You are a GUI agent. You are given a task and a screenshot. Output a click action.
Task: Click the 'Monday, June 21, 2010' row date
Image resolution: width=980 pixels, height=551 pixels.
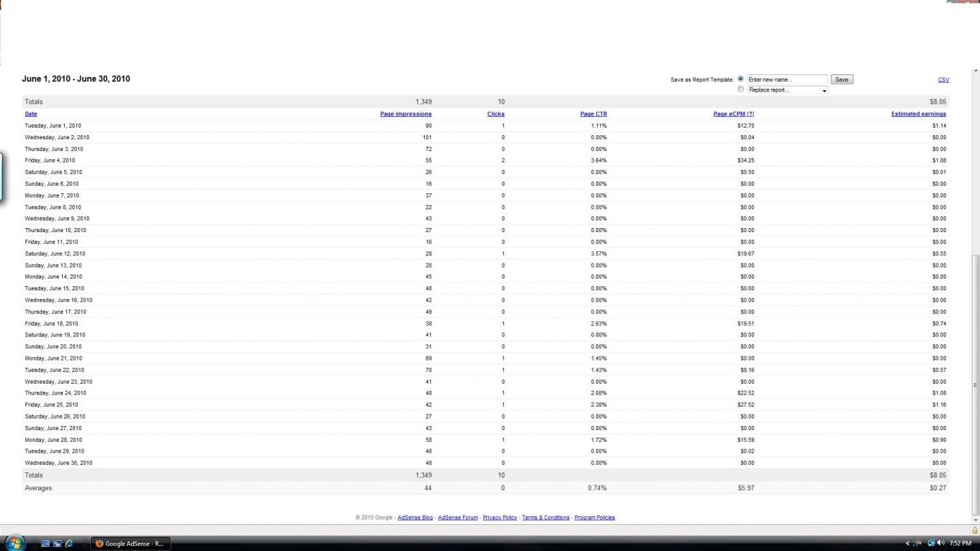pyautogui.click(x=53, y=358)
